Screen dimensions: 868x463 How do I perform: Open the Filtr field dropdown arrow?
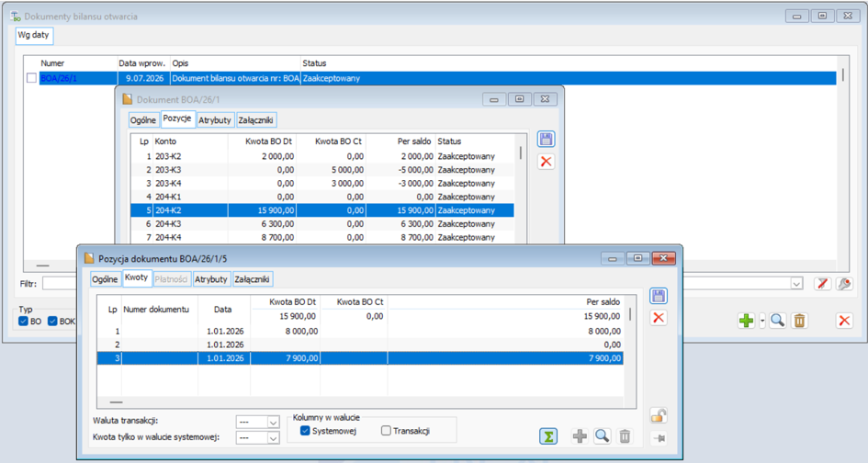[x=796, y=284]
